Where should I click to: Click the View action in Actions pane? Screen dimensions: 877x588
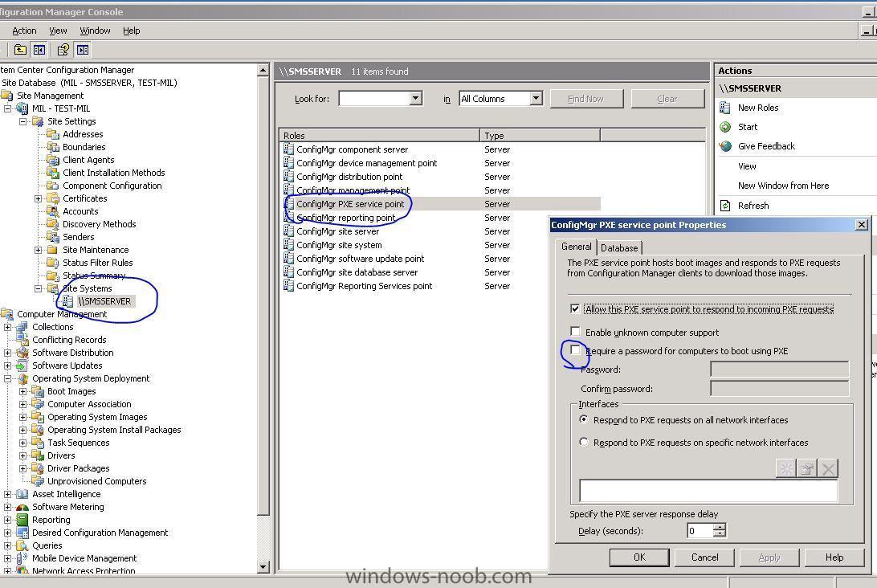pyautogui.click(x=747, y=166)
